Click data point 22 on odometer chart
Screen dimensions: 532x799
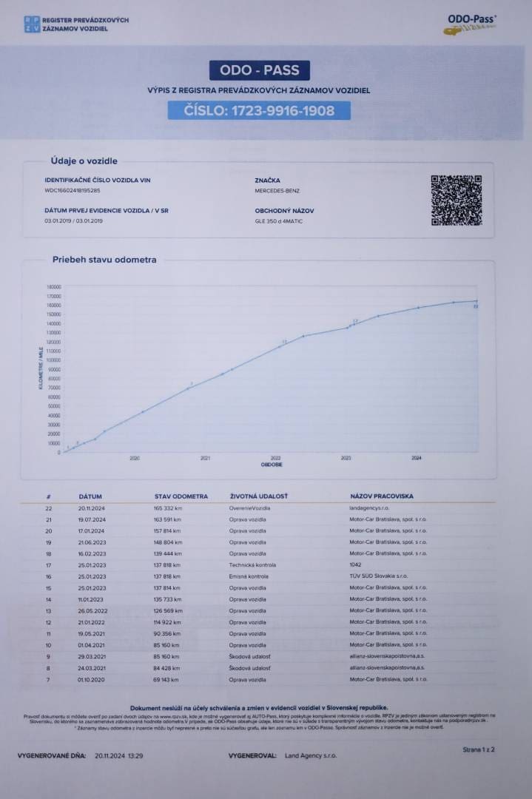pyautogui.click(x=477, y=301)
